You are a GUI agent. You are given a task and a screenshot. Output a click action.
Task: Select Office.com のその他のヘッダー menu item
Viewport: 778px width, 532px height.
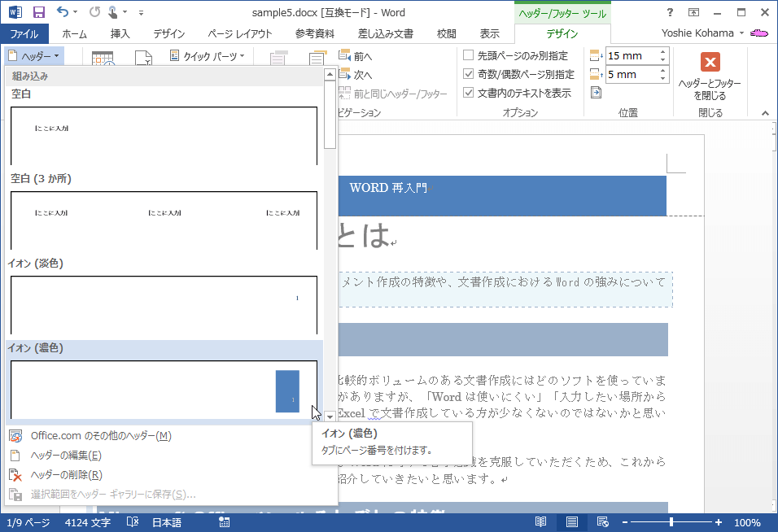pos(171,436)
